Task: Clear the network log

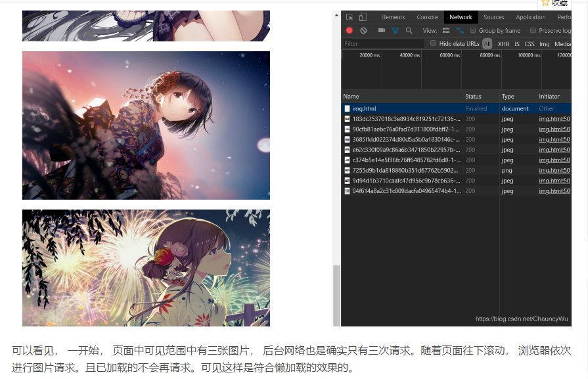Action: [x=363, y=31]
